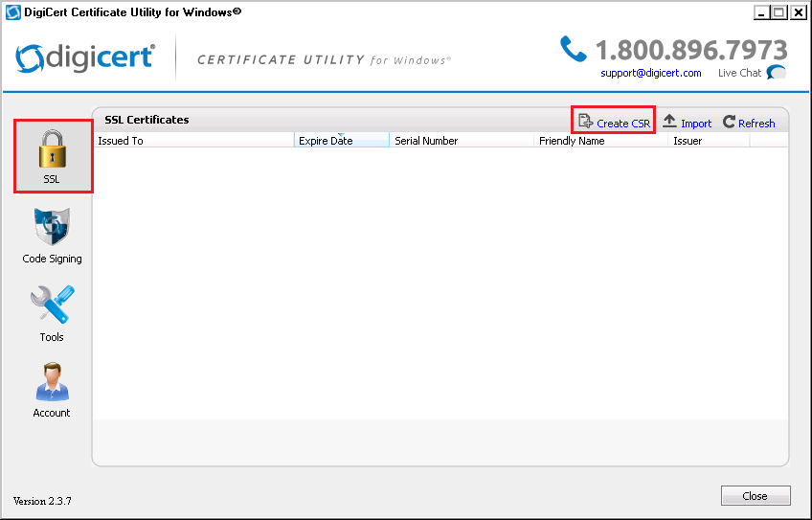Click the Import upload arrow icon
Image resolution: width=812 pixels, height=520 pixels.
669,122
